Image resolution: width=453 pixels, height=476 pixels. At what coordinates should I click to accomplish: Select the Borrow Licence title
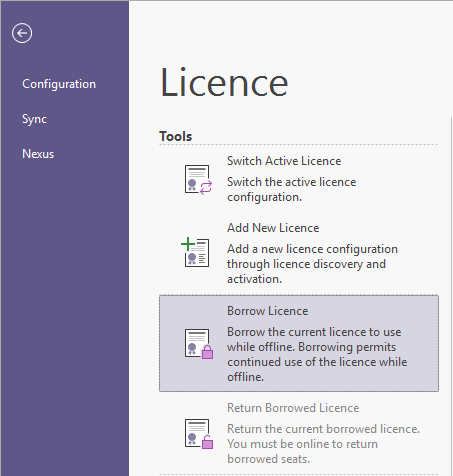(x=267, y=311)
